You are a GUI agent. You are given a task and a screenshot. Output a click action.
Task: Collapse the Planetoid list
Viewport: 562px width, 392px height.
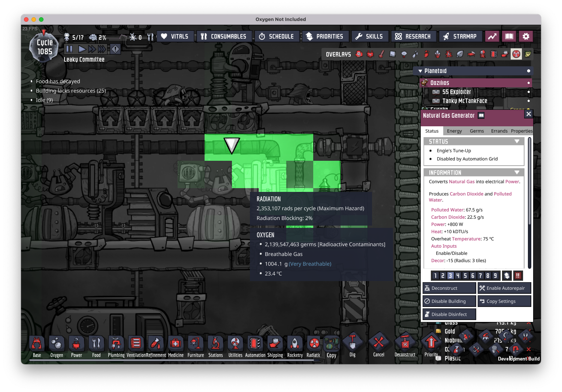tap(420, 71)
